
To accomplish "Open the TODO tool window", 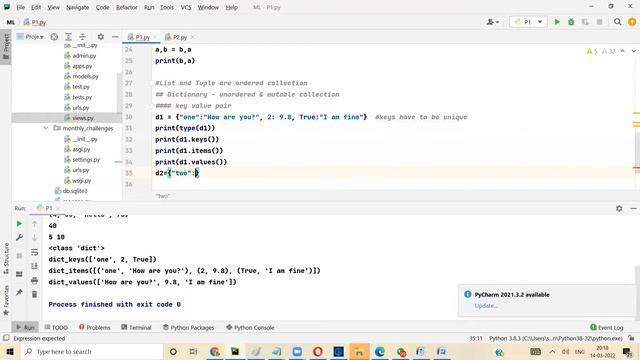I will point(56,327).
